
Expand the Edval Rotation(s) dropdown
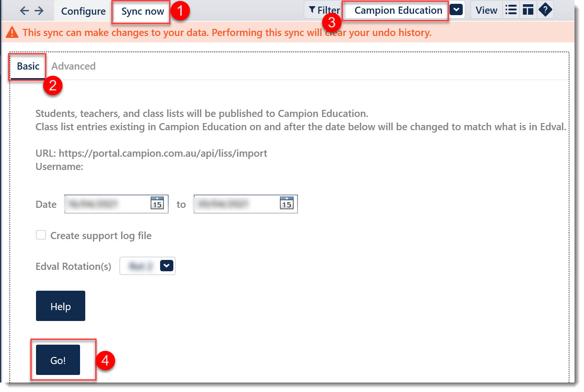click(167, 266)
